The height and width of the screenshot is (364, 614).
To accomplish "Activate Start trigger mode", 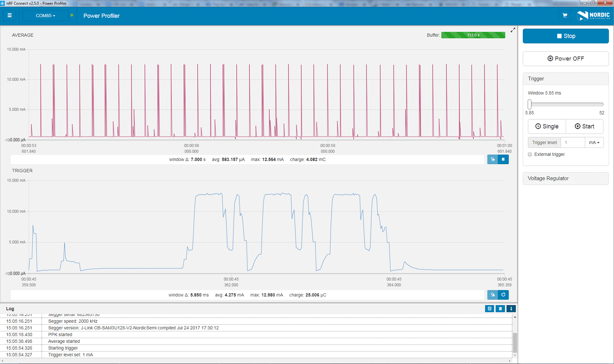I will (585, 126).
